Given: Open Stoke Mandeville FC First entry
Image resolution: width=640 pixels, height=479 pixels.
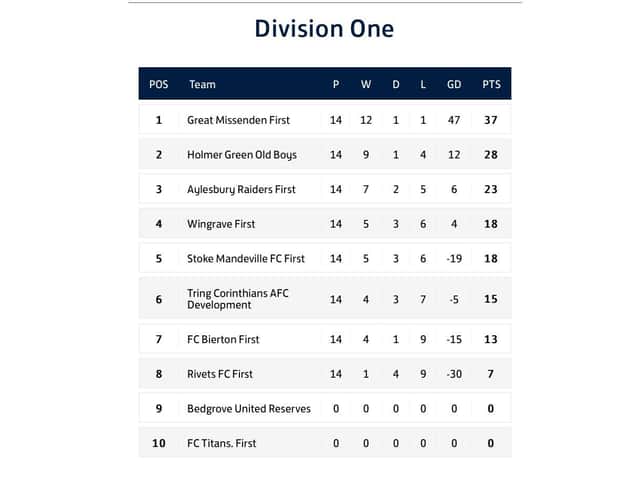Looking at the screenshot, I should 246,259.
